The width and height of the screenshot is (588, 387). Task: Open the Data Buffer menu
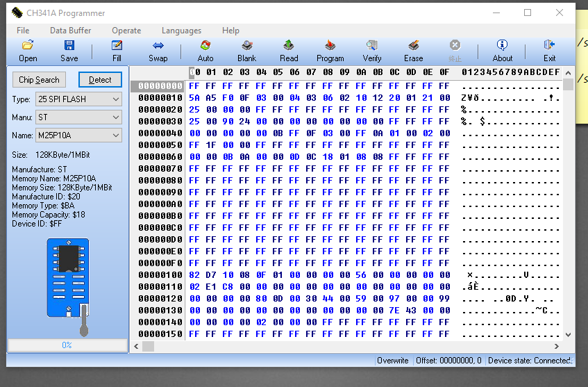[x=71, y=31]
